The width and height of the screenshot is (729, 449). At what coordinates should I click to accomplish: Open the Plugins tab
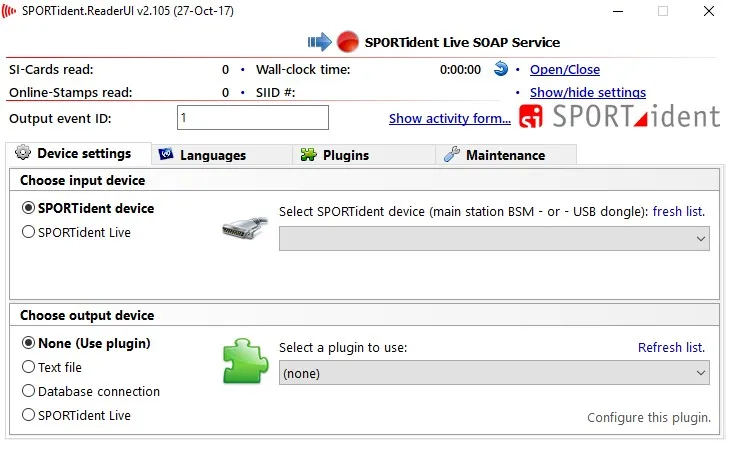click(x=364, y=155)
